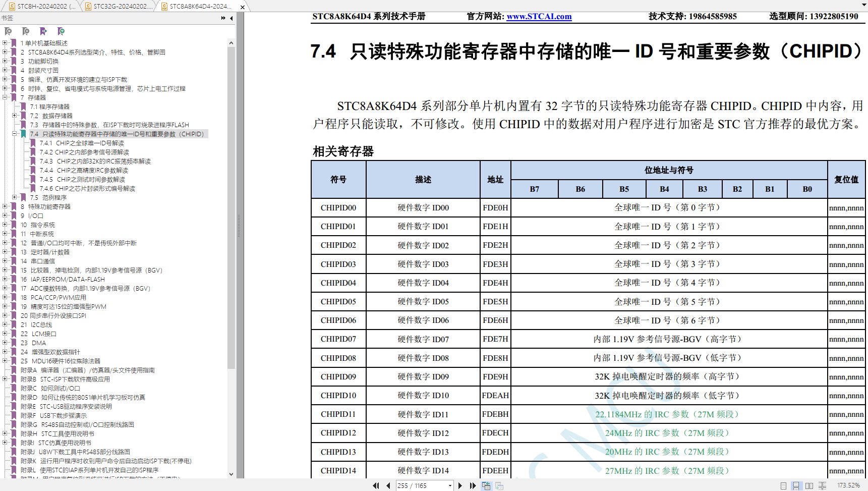Close the STC8A8K64D4 document tab
Viewport: 868px width, 491px height.
tap(243, 7)
